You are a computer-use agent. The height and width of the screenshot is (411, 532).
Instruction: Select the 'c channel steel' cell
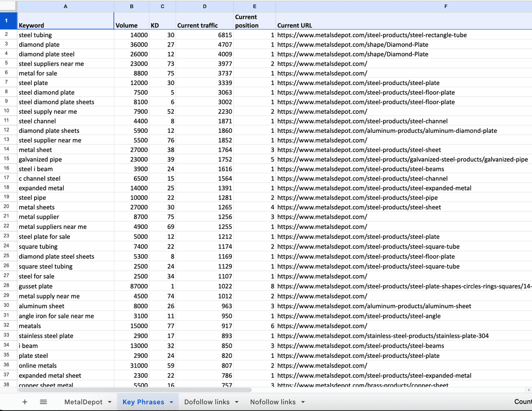tap(66, 178)
